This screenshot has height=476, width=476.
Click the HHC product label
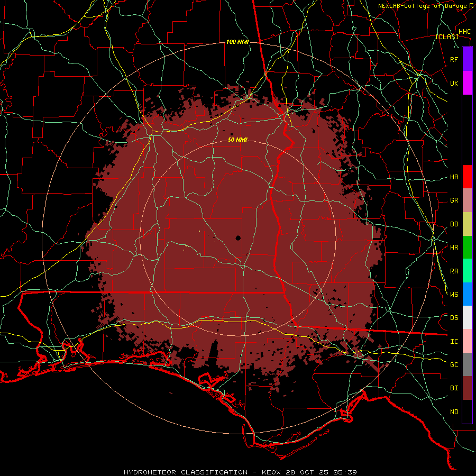pos(465,32)
